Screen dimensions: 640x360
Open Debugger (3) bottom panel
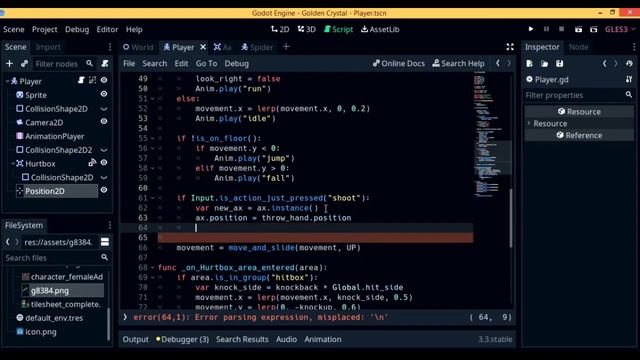coord(182,339)
